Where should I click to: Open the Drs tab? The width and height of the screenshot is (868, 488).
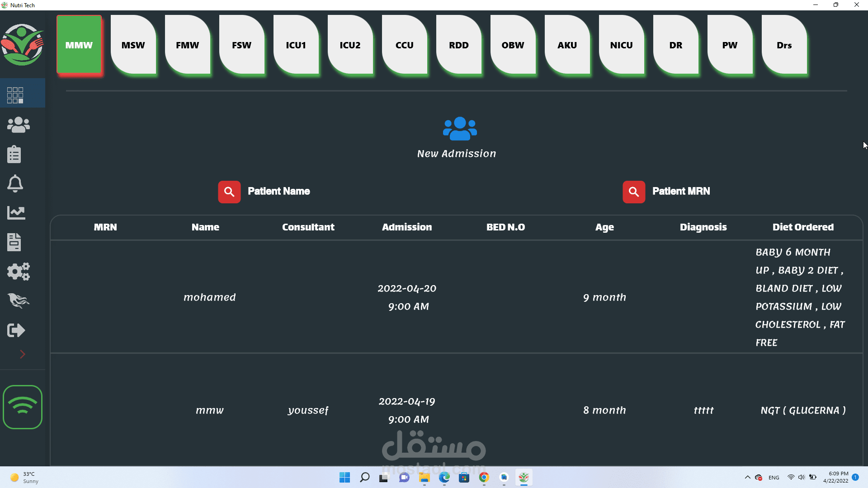(x=784, y=45)
